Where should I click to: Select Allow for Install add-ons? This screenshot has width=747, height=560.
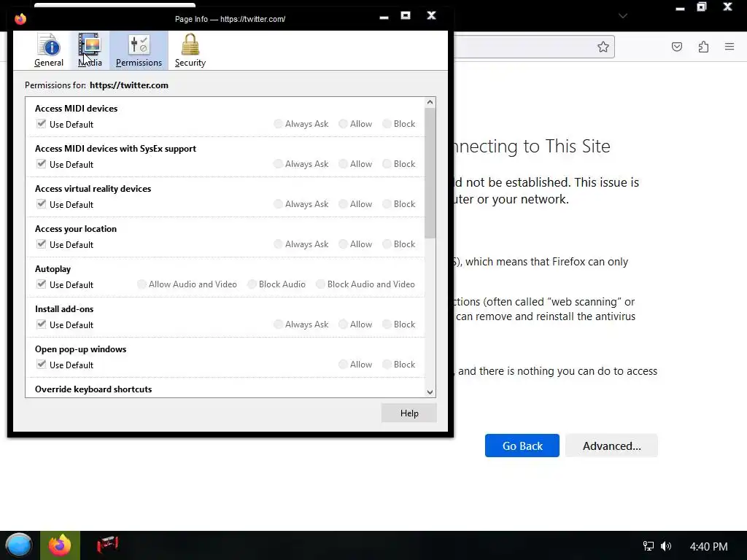(x=343, y=324)
